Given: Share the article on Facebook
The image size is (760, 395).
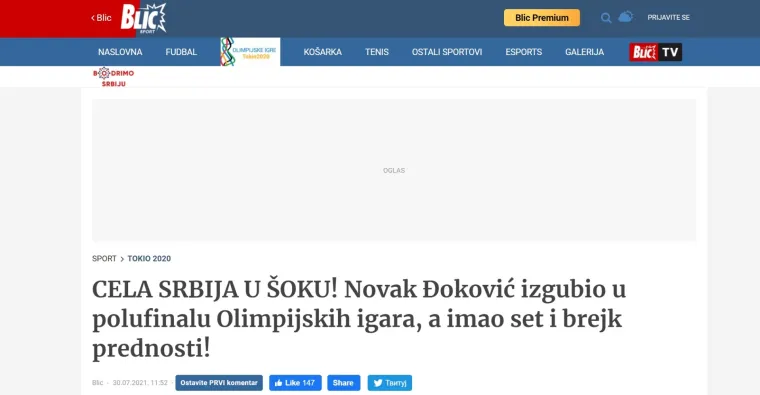Looking at the screenshot, I should point(343,383).
